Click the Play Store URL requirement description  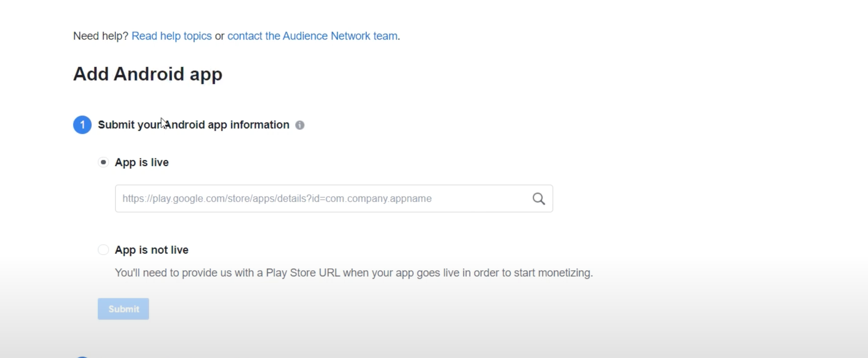354,273
